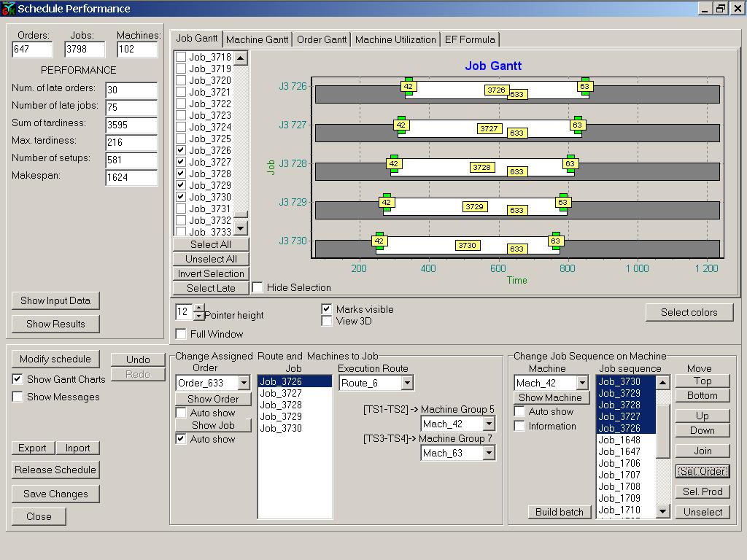Screen dimensions: 747x560
Task: Click the Invert Selection button
Action: 211,274
